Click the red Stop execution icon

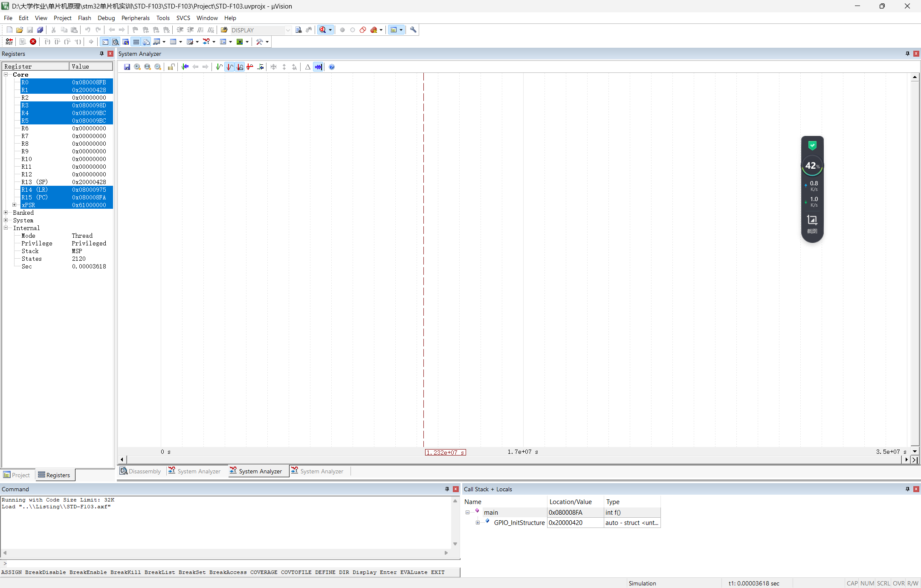pos(33,42)
